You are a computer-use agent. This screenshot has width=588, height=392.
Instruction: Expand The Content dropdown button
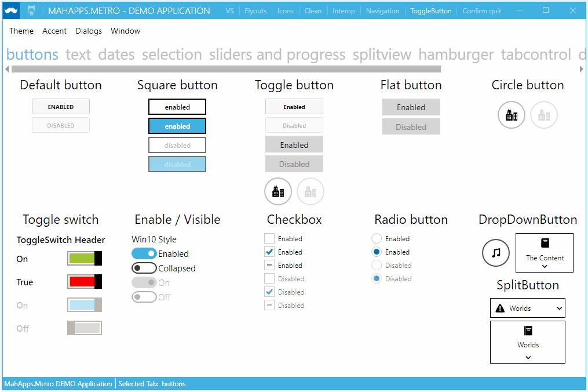(545, 253)
